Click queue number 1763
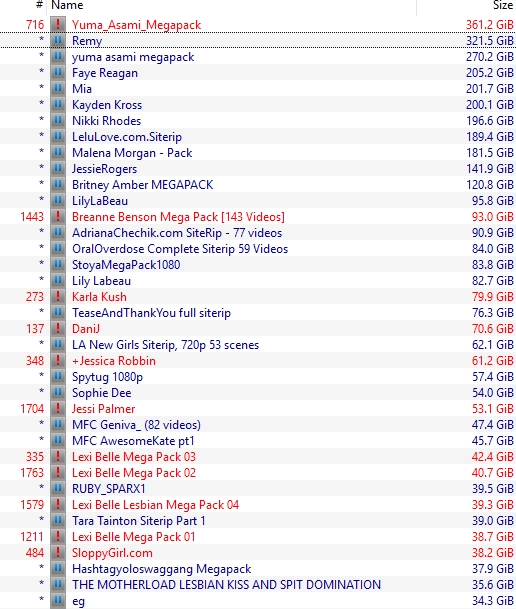 (x=32, y=473)
